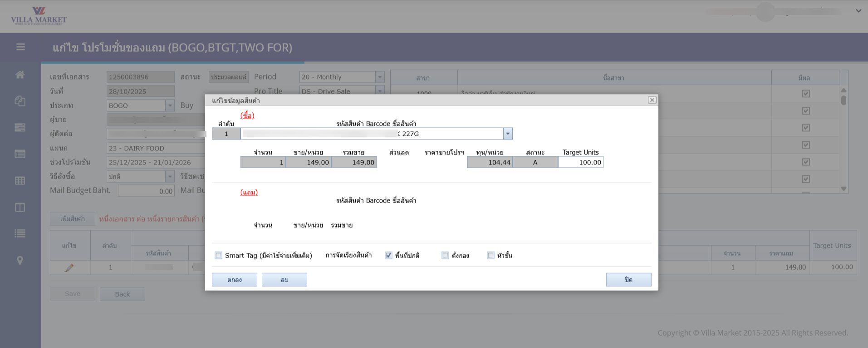868x348 pixels.
Task: Tick the ตั้งกอง checkbox
Action: click(445, 255)
